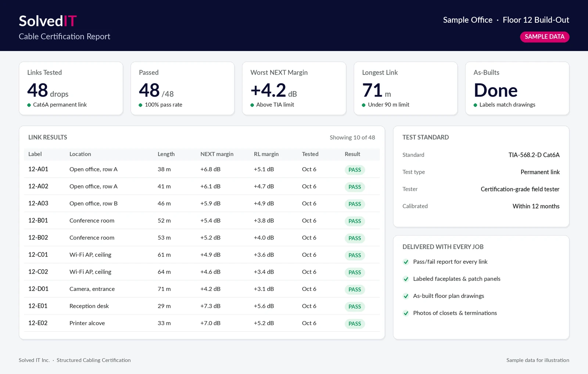Click 'Solved IT Inc.' footer text
This screenshot has height=374, width=588.
[34, 360]
